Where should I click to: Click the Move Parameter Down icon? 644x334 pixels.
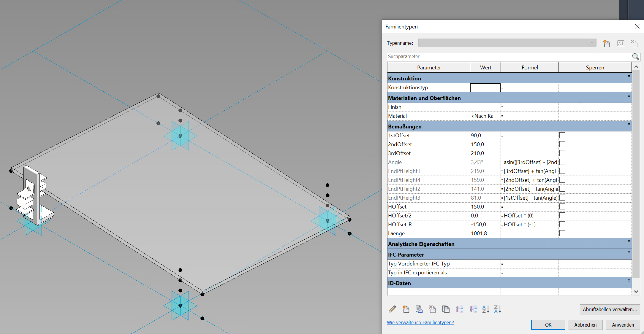coord(473,309)
